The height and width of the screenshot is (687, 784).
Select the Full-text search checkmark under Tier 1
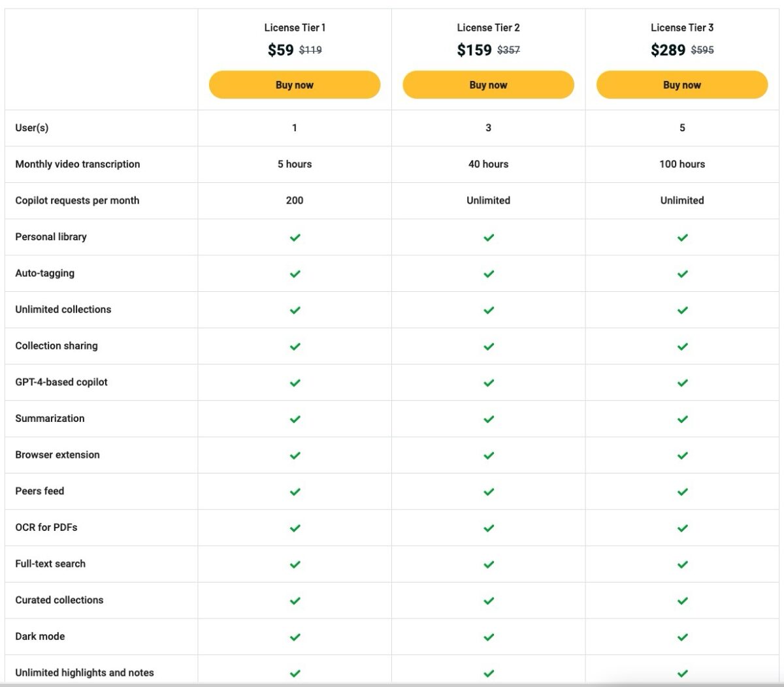click(x=294, y=564)
